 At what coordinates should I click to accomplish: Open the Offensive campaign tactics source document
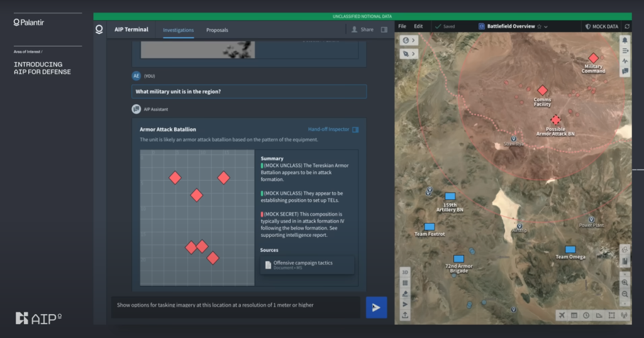click(x=307, y=264)
